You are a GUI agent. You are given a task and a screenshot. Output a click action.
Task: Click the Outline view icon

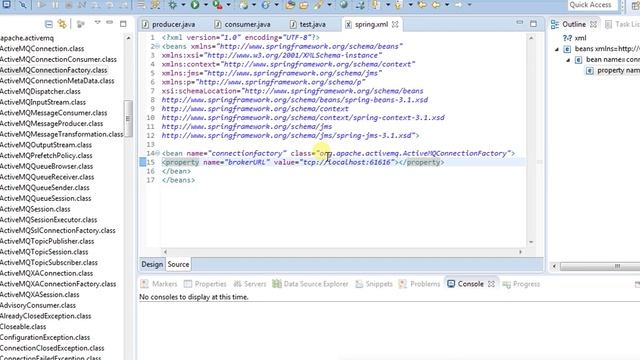click(x=555, y=24)
